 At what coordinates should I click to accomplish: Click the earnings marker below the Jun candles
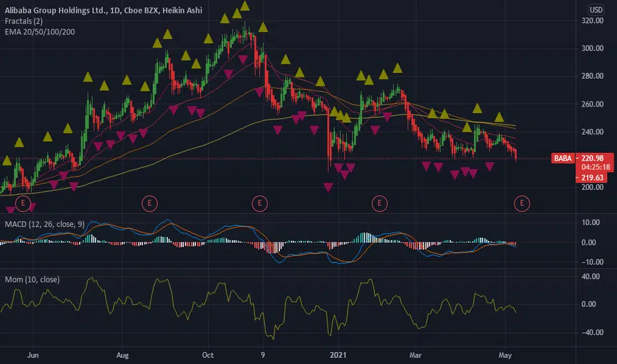coord(23,203)
